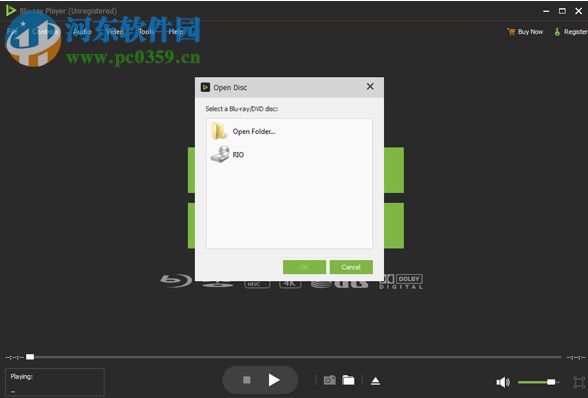Click the Register link
This screenshot has height=398, width=588.
[x=571, y=32]
